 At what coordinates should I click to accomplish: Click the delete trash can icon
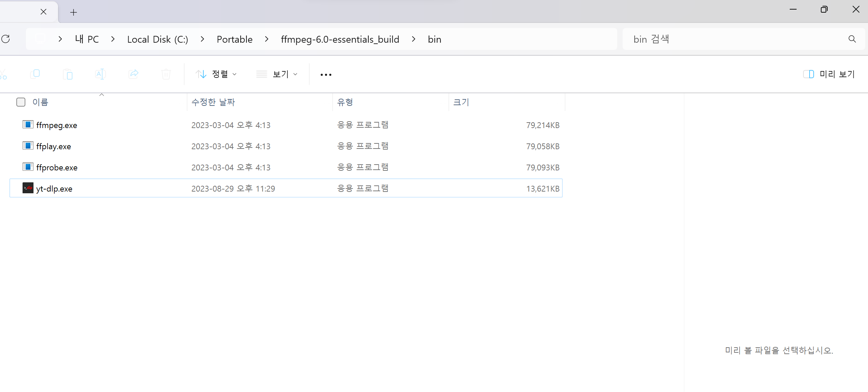pos(166,74)
